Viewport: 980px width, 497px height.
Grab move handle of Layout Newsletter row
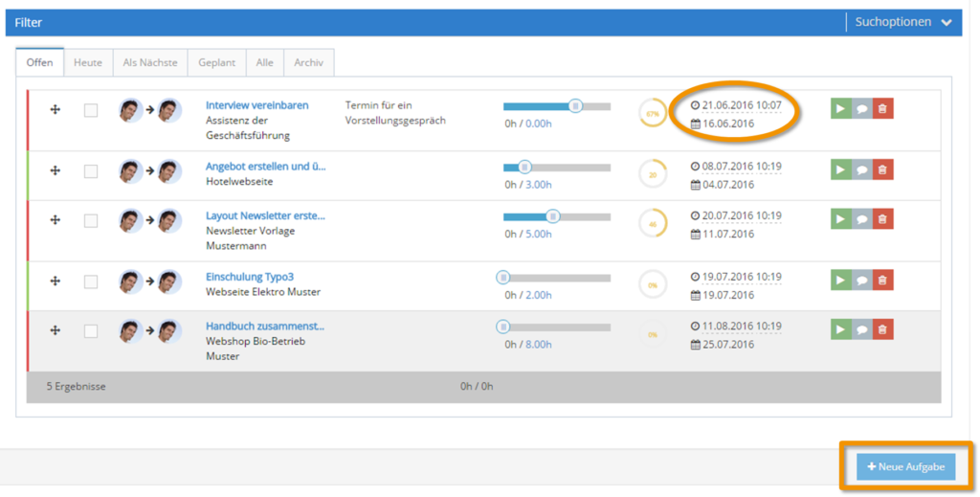coord(55,219)
